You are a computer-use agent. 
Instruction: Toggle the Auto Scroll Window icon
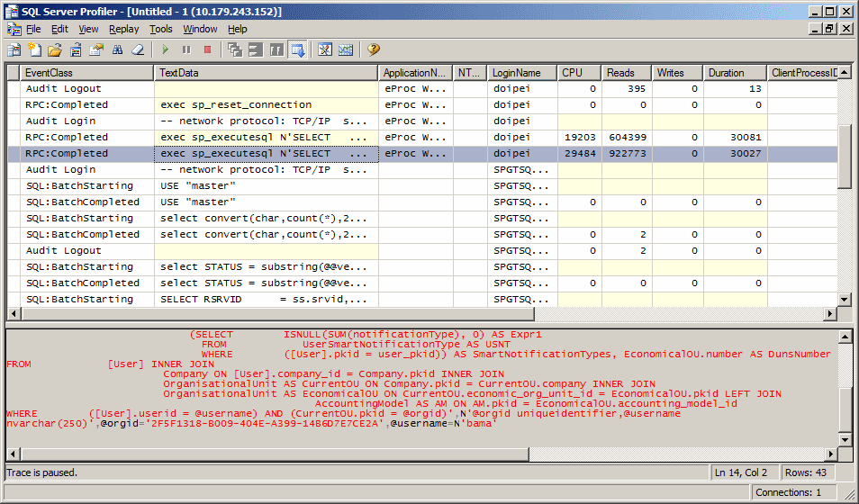(x=297, y=49)
